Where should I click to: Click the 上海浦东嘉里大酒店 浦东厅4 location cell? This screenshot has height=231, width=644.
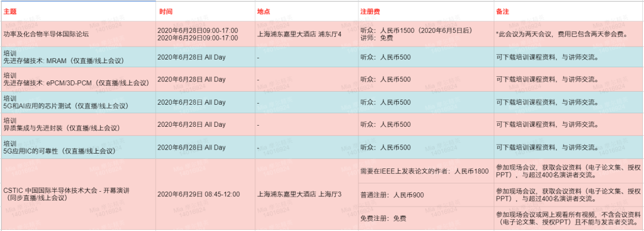coord(306,34)
